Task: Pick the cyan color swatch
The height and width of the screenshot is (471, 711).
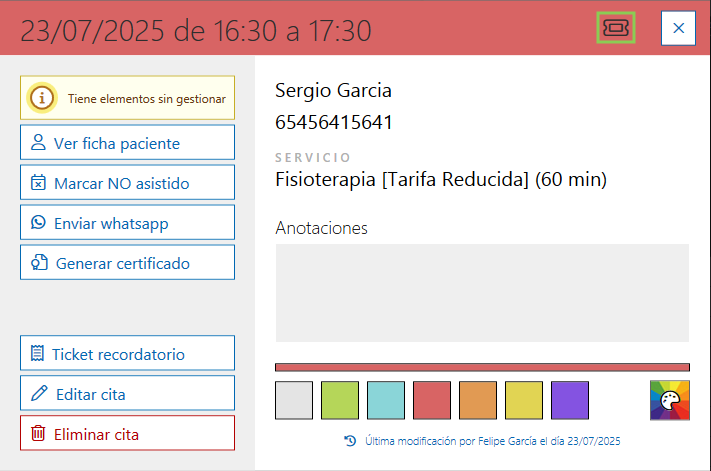Action: tap(386, 400)
